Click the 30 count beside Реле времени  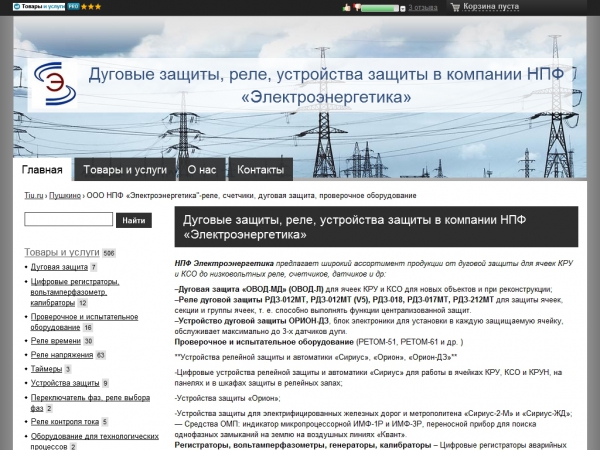(x=88, y=341)
